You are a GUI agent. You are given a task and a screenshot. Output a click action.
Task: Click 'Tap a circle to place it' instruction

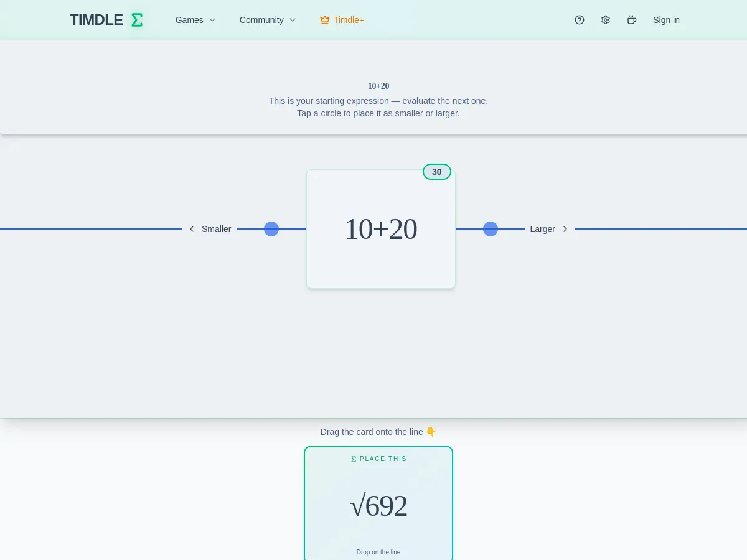tap(378, 113)
